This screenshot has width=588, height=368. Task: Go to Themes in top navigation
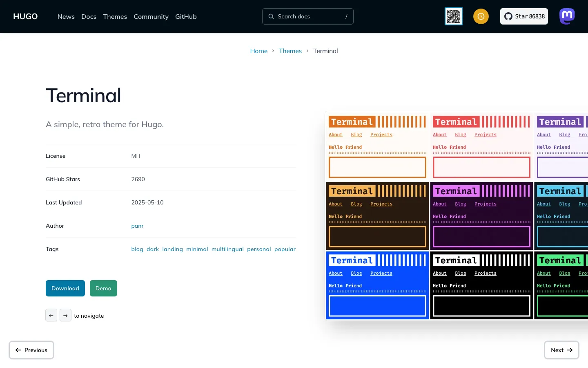pyautogui.click(x=115, y=16)
